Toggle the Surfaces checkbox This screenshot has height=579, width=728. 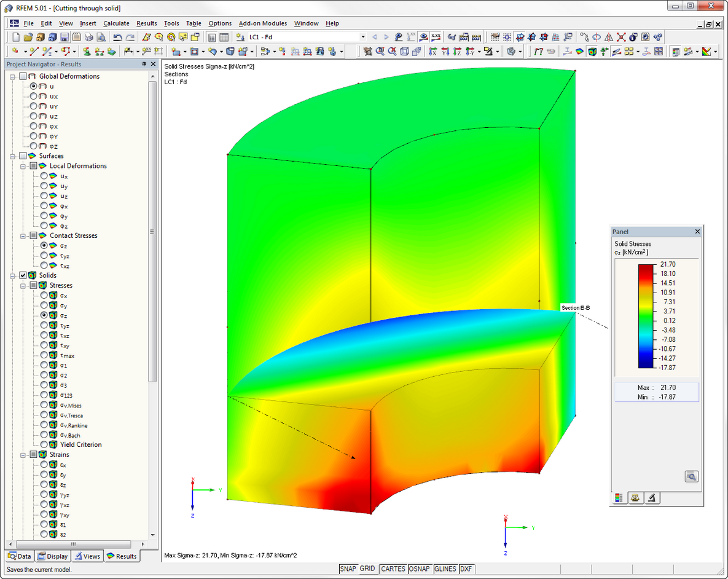[23, 156]
